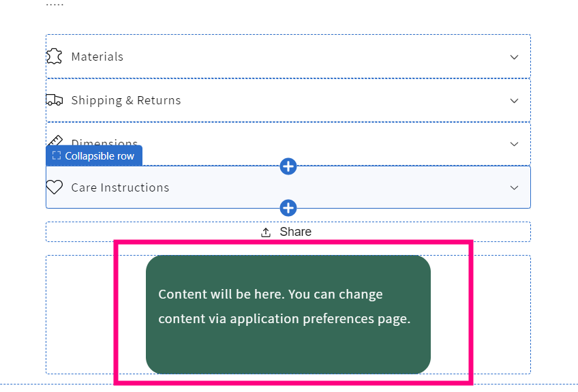Click the upload arrow Share icon
578x392 pixels.
(x=266, y=232)
